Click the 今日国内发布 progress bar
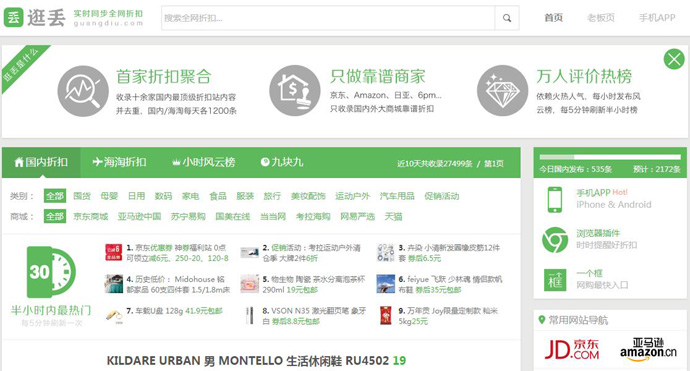 [x=610, y=157]
